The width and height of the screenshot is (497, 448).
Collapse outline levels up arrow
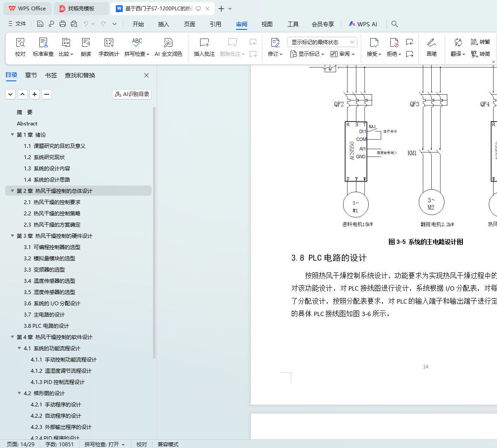point(22,94)
